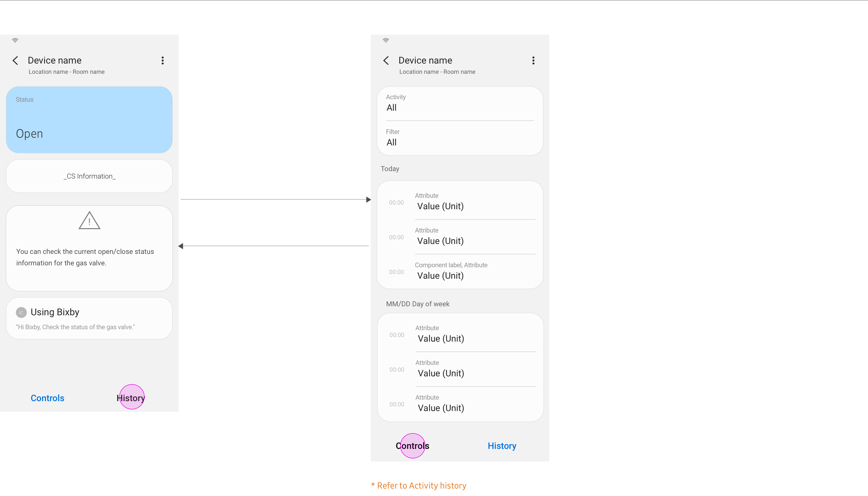
Task: Tap the blue Status Open card
Action: click(89, 120)
